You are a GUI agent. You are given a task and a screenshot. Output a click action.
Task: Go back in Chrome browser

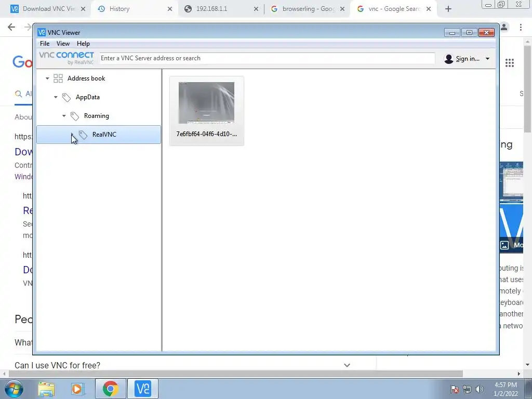11,27
